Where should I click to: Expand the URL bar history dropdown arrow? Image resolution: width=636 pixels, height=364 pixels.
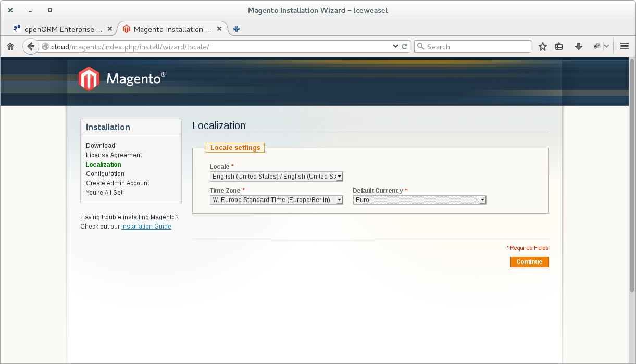point(395,46)
